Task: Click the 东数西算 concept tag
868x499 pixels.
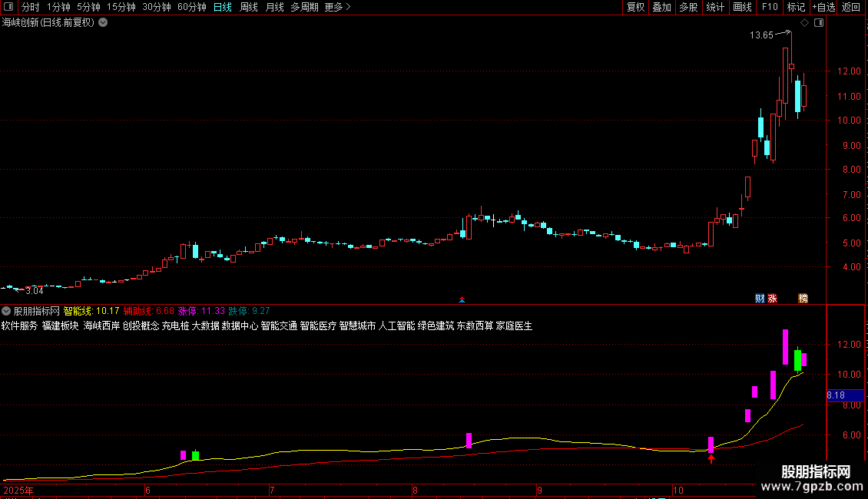Action: click(475, 326)
